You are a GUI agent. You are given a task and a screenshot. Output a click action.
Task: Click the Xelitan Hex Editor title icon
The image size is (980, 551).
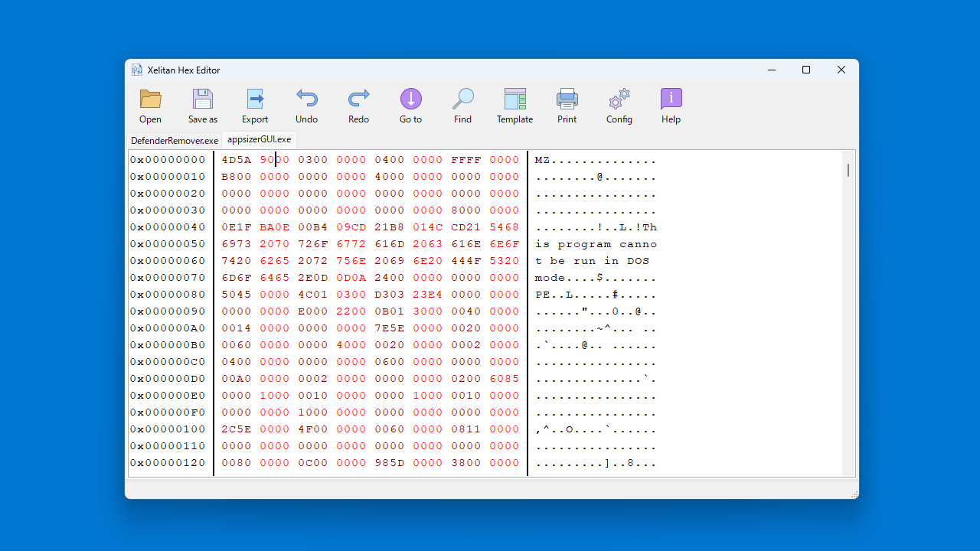[x=137, y=70]
